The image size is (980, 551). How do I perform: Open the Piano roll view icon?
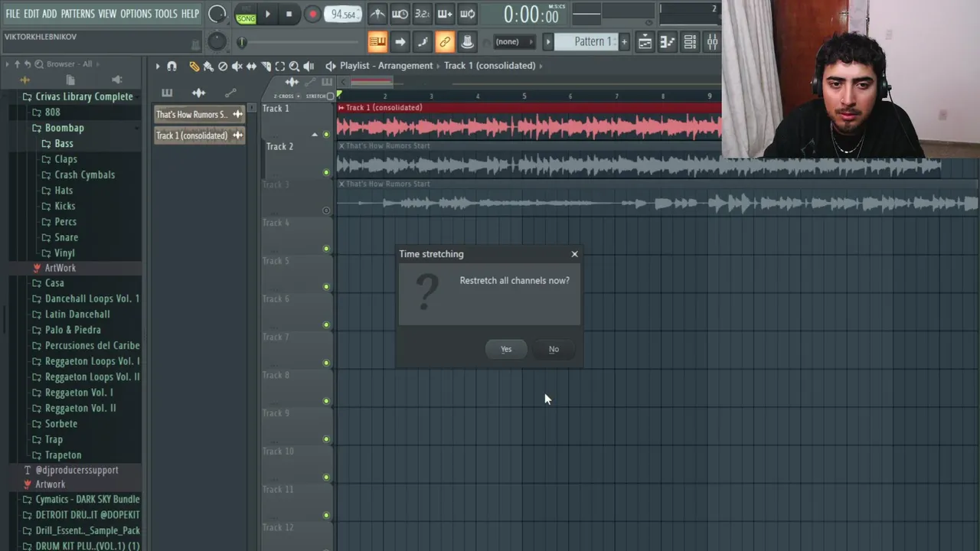tap(668, 41)
